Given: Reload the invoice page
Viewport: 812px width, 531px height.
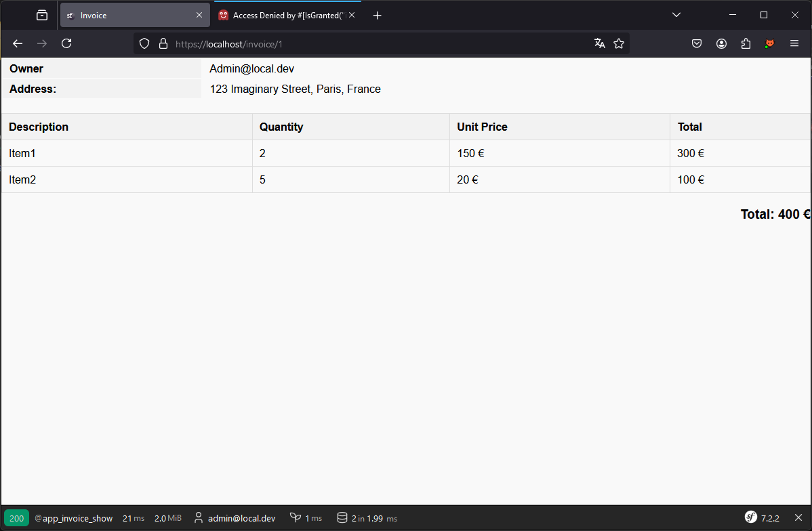Looking at the screenshot, I should pyautogui.click(x=66, y=43).
